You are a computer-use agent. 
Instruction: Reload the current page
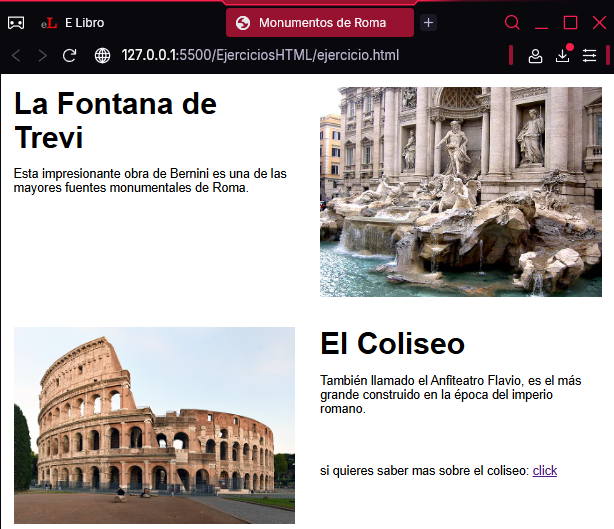pyautogui.click(x=69, y=56)
